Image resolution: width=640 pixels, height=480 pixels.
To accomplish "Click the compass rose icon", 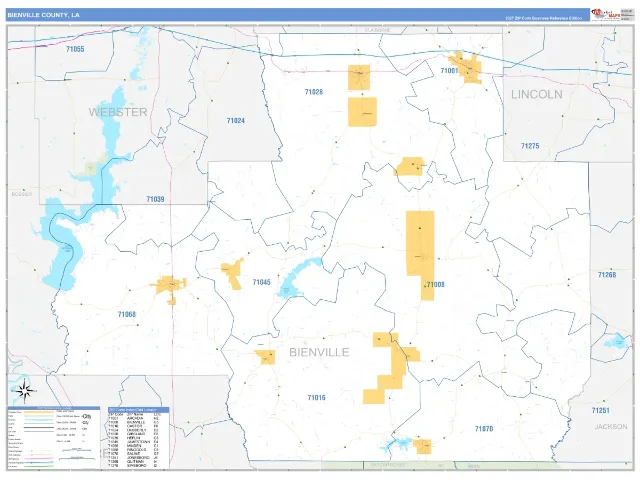I will coord(25,391).
